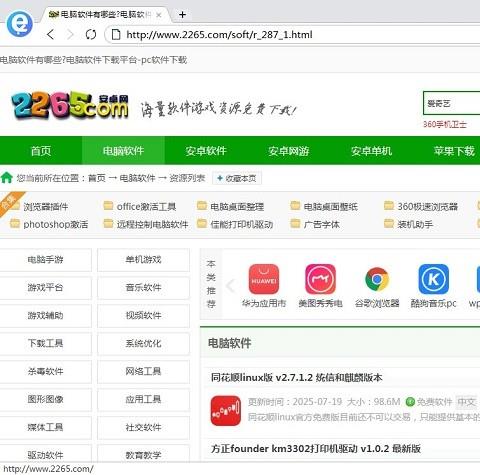Open the 广告字体 folder link

pos(321,224)
